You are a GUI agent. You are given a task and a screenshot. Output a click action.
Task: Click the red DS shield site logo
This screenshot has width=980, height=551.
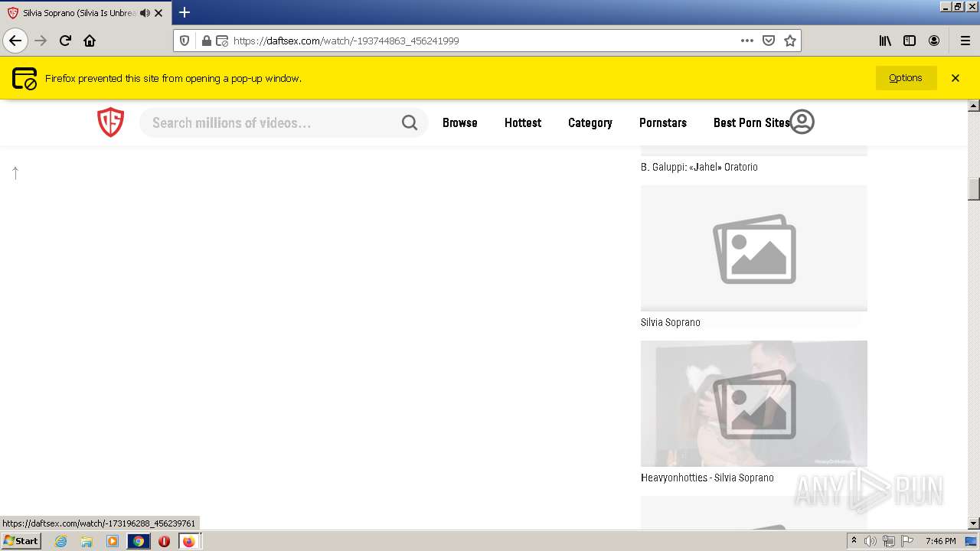pos(110,122)
